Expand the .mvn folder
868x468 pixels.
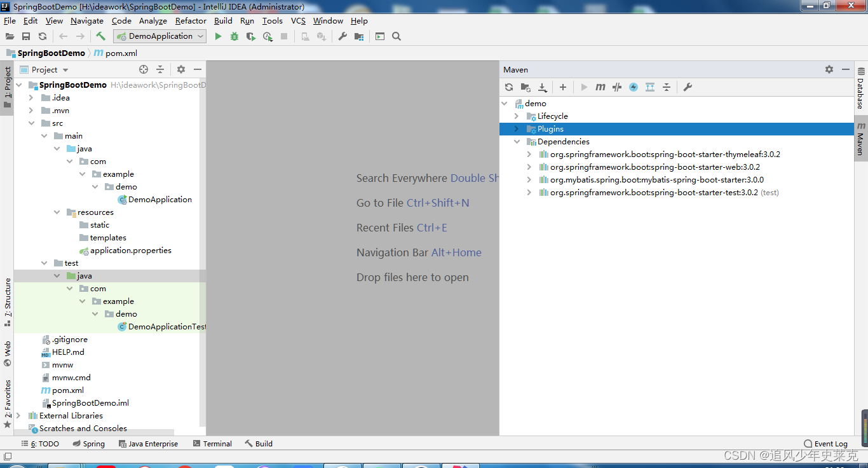[31, 111]
